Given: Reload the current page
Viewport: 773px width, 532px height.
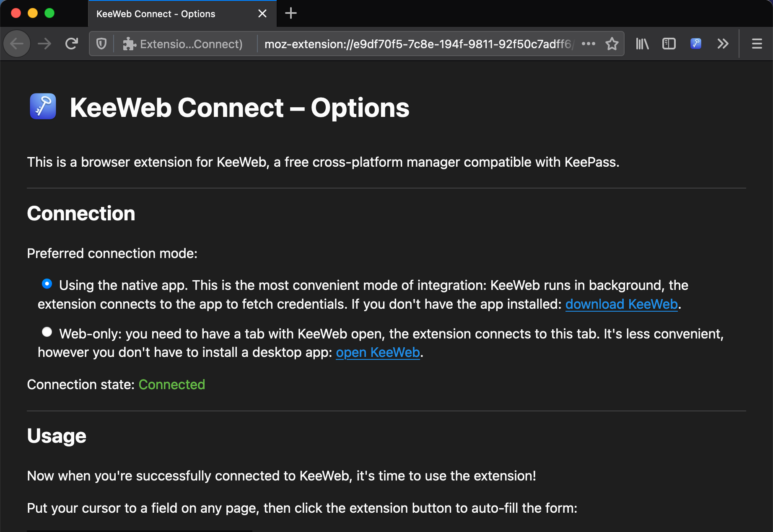Looking at the screenshot, I should [72, 44].
